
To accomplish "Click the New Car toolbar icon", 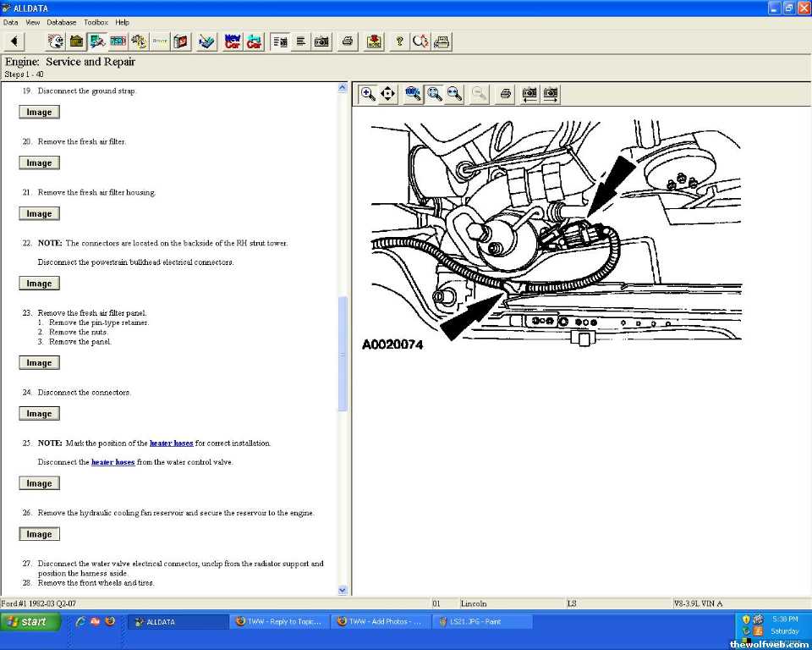I will pyautogui.click(x=233, y=41).
